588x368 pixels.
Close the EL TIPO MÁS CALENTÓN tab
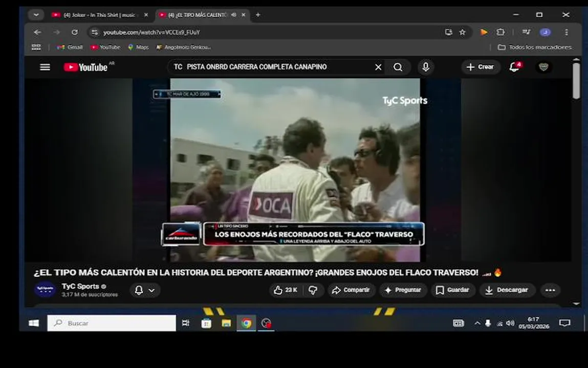(x=244, y=15)
